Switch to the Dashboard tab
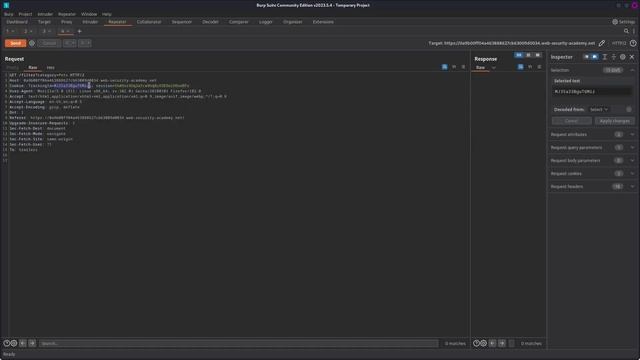The width and height of the screenshot is (640, 360). (x=17, y=22)
